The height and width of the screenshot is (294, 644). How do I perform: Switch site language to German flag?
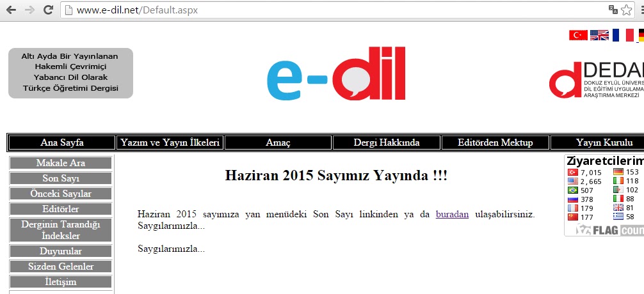tap(641, 35)
